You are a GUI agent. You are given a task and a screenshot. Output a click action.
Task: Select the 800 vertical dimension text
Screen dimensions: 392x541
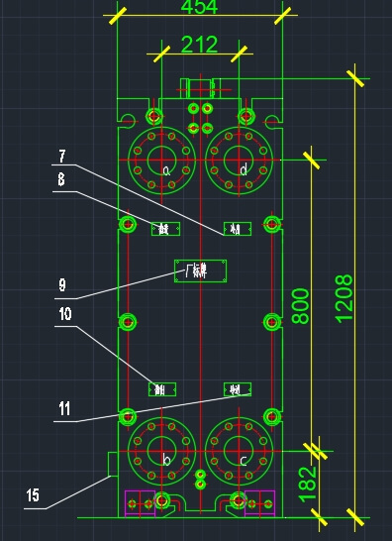click(301, 306)
